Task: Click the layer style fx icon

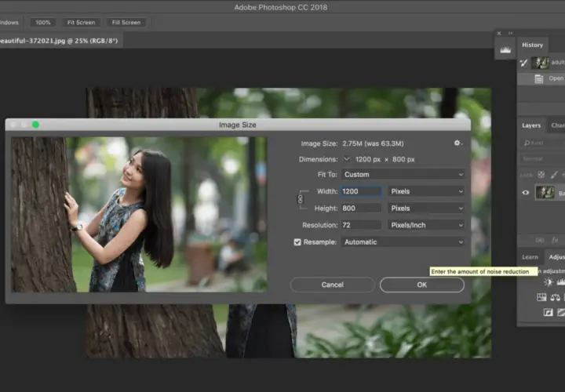Action: pyautogui.click(x=555, y=240)
